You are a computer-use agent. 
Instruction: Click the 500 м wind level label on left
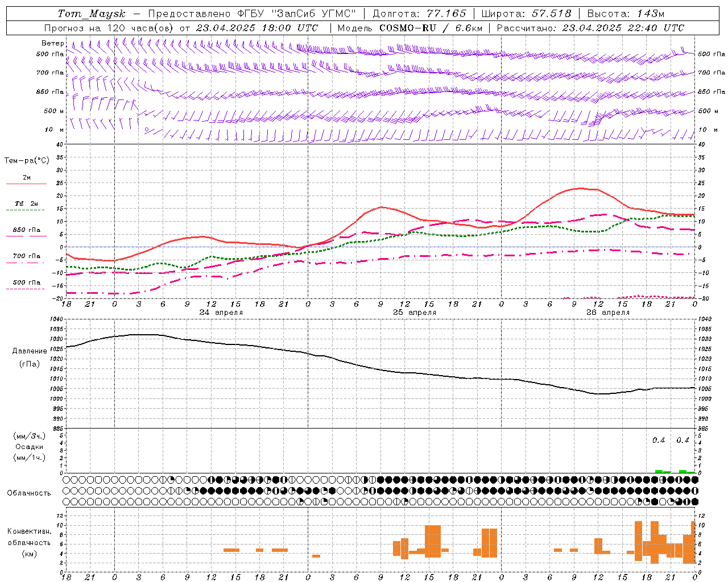(x=54, y=111)
